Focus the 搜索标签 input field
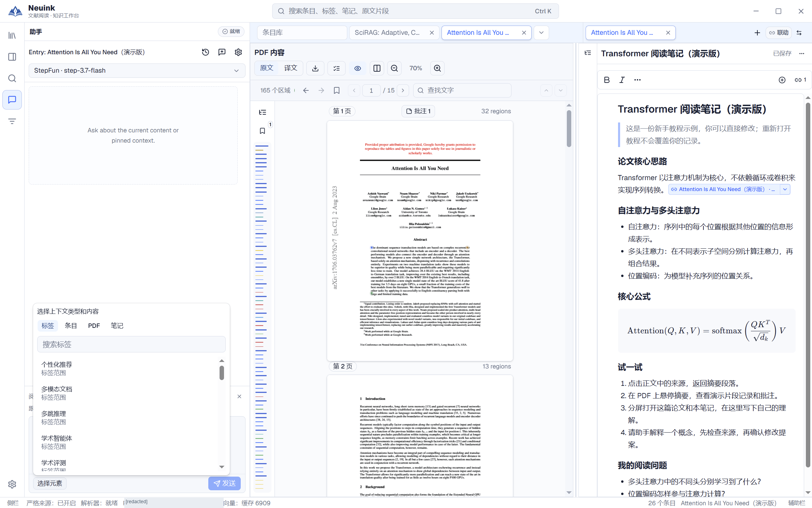Image resolution: width=812 pixels, height=508 pixels. (x=131, y=345)
